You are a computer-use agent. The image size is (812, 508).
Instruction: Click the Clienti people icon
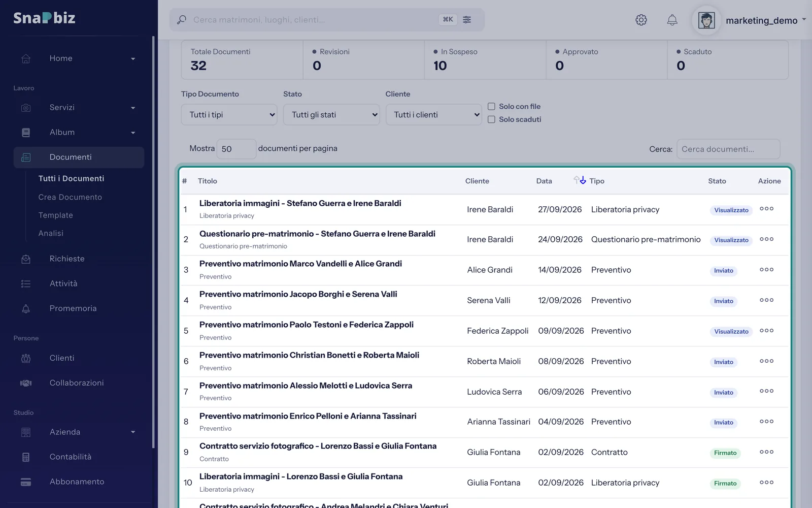point(26,359)
